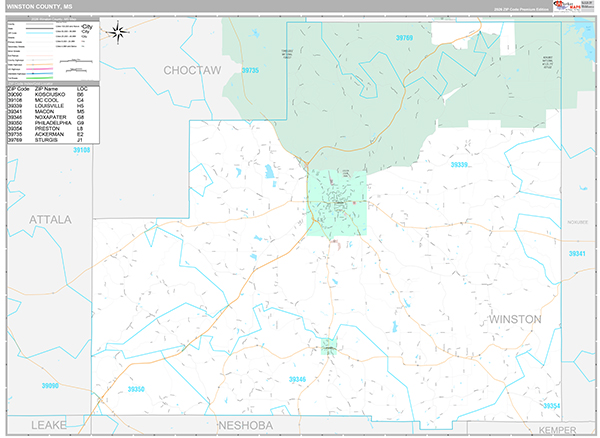Viewport: 600px width, 438px height.
Task: Click the 39341 ZIP label on the map
Action: tap(577, 254)
